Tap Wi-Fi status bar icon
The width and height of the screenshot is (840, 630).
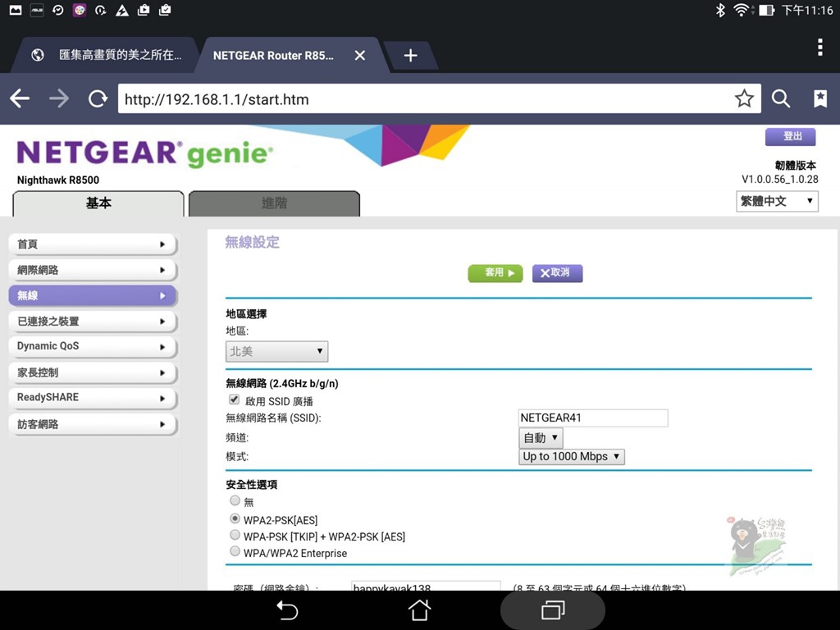[742, 10]
